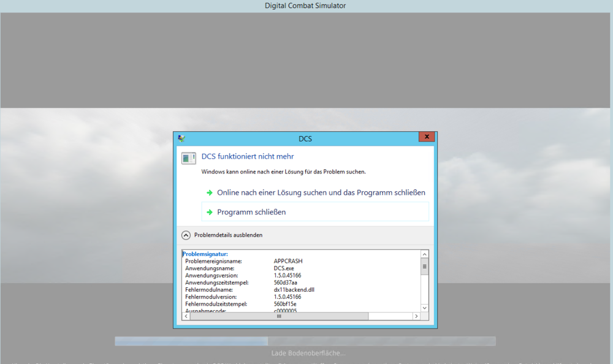Close the DCS crash dialog

pyautogui.click(x=427, y=137)
